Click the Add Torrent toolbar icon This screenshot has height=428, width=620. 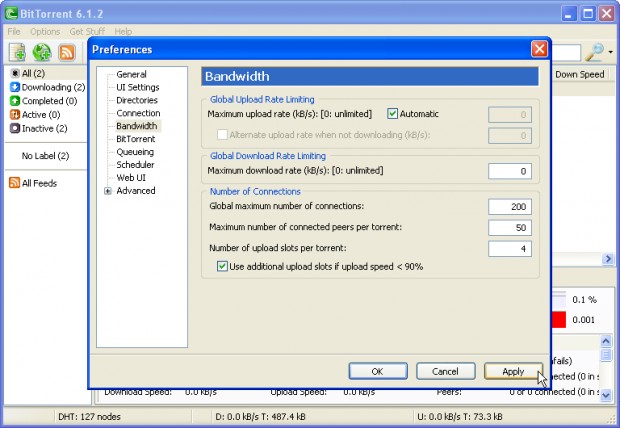(x=17, y=52)
